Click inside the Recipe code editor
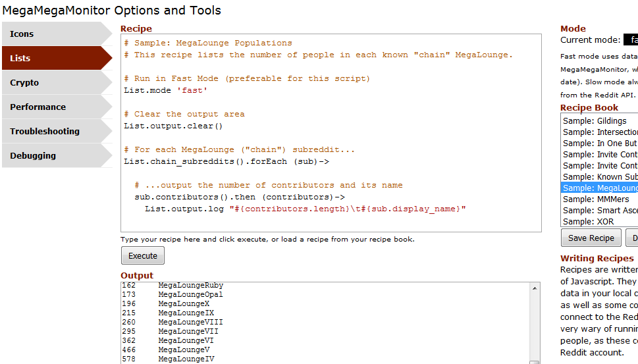638x364 pixels. coord(331,132)
